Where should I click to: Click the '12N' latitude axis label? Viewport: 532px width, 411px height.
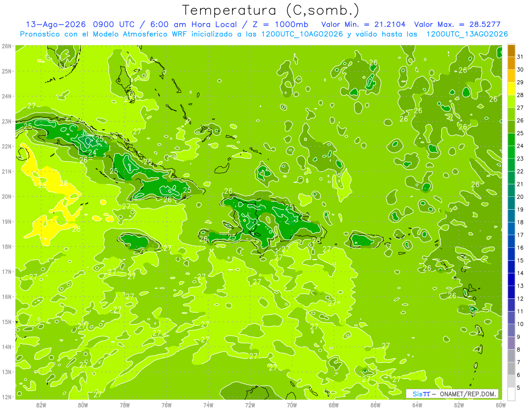[7, 397]
